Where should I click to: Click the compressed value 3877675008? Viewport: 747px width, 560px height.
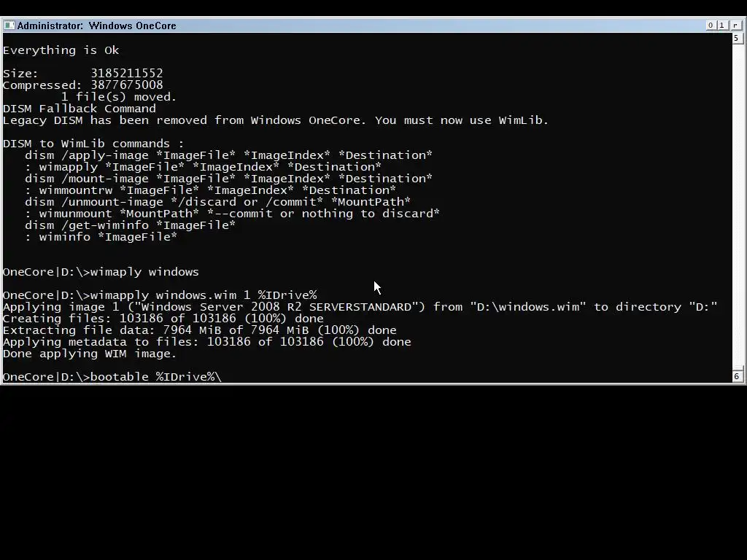(x=127, y=85)
